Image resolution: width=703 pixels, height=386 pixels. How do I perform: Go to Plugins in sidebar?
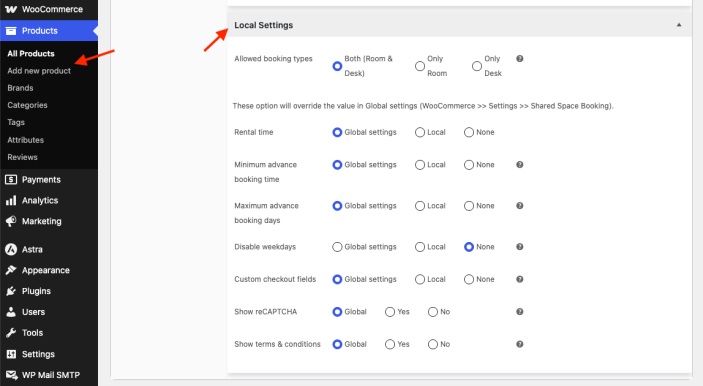click(x=36, y=291)
